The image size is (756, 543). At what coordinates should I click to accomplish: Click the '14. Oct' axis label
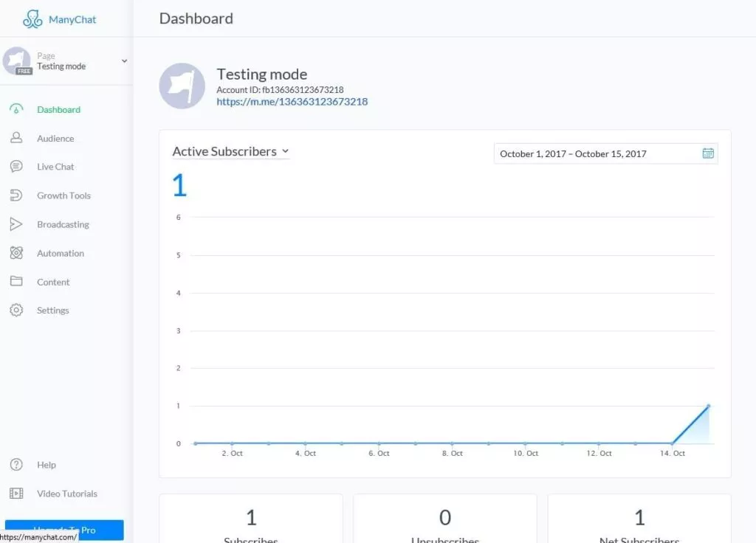pyautogui.click(x=672, y=453)
